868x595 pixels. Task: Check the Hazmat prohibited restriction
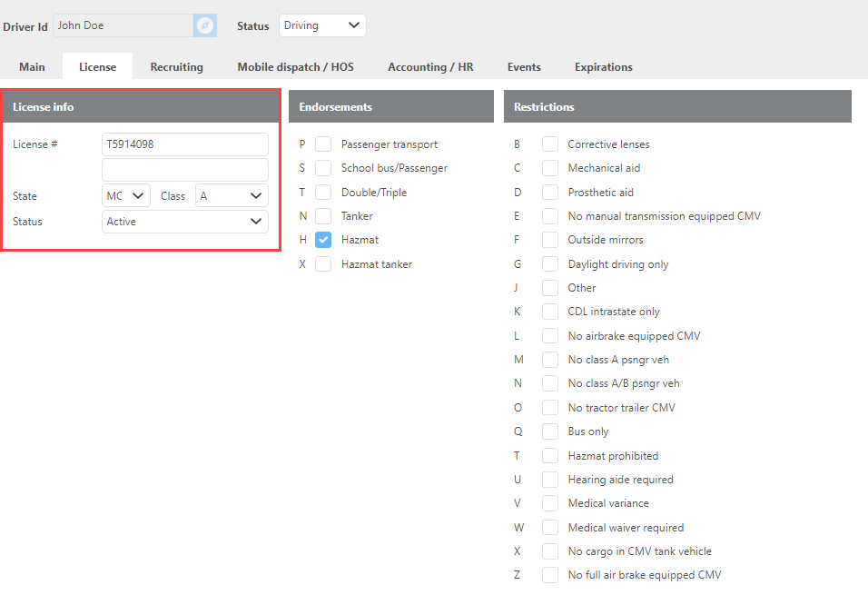(550, 456)
